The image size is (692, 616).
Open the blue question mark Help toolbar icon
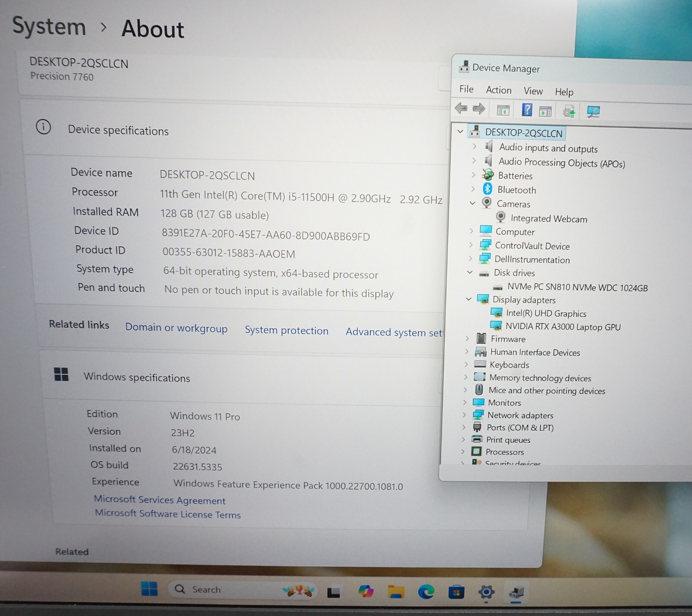pyautogui.click(x=527, y=110)
